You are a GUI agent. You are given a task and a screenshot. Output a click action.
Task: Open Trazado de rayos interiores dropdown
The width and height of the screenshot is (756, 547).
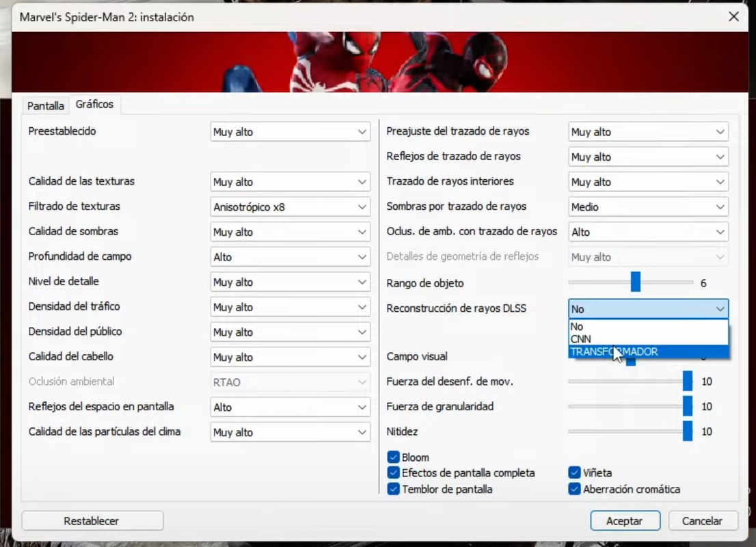(648, 182)
